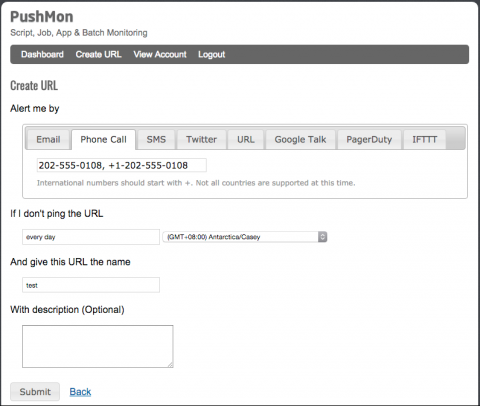The height and width of the screenshot is (406, 480).
Task: Switch to the Google Talk tab
Action: (x=300, y=139)
